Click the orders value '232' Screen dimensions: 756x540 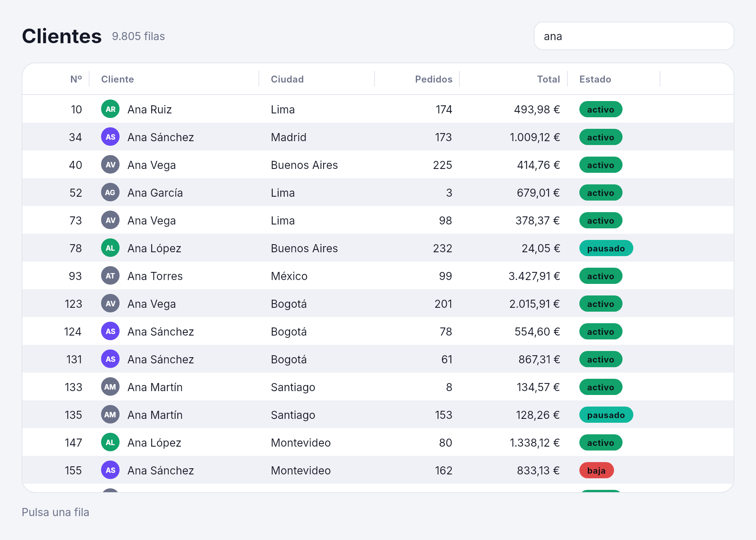pyautogui.click(x=442, y=248)
